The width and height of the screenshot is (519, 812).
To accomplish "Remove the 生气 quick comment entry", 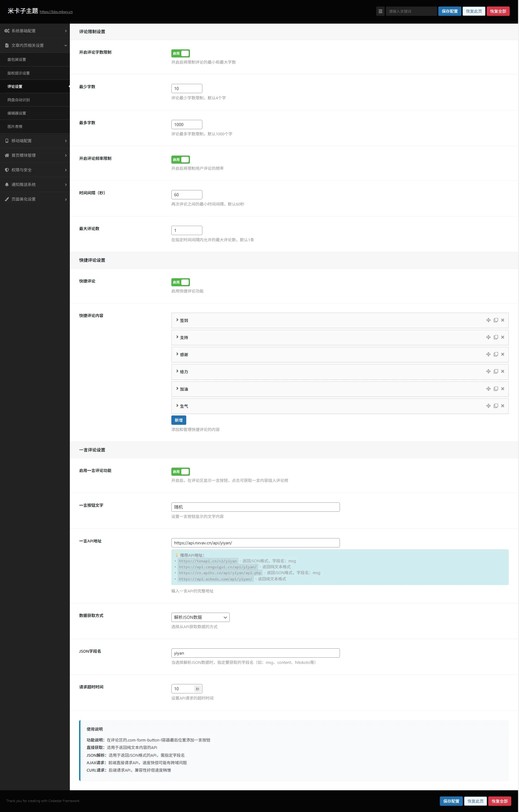I will (x=503, y=406).
